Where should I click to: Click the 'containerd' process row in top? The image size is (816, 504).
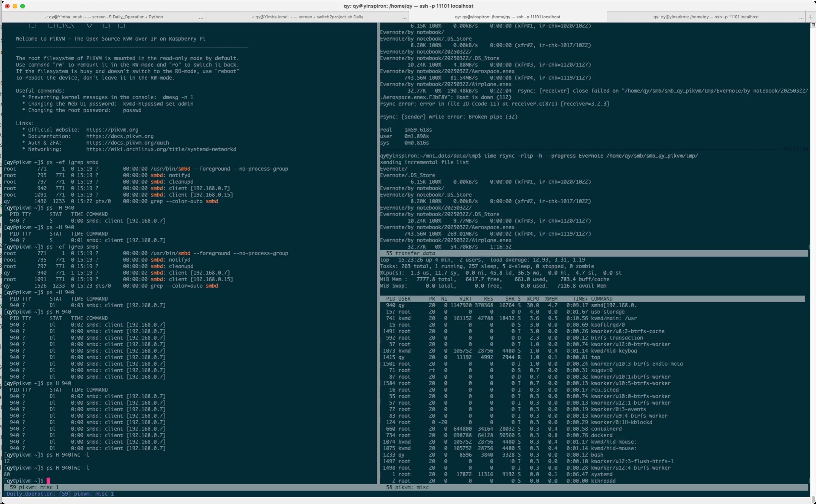pyautogui.click(x=503, y=429)
